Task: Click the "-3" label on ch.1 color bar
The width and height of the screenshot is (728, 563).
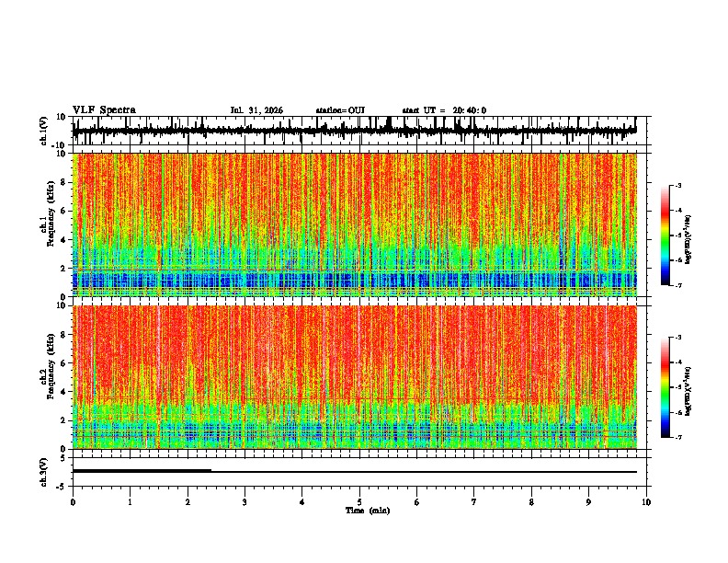Action: pyautogui.click(x=677, y=185)
